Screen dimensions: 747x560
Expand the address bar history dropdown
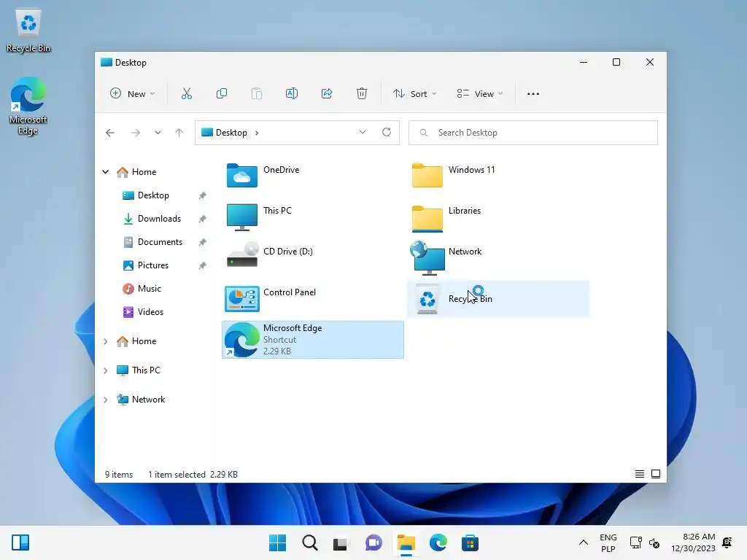pos(363,133)
